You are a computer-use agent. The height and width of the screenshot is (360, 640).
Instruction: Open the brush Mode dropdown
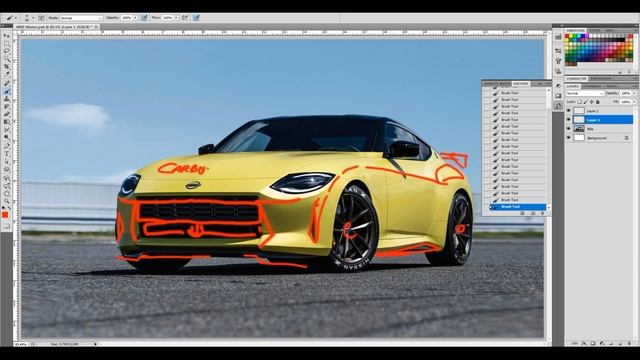click(81, 18)
